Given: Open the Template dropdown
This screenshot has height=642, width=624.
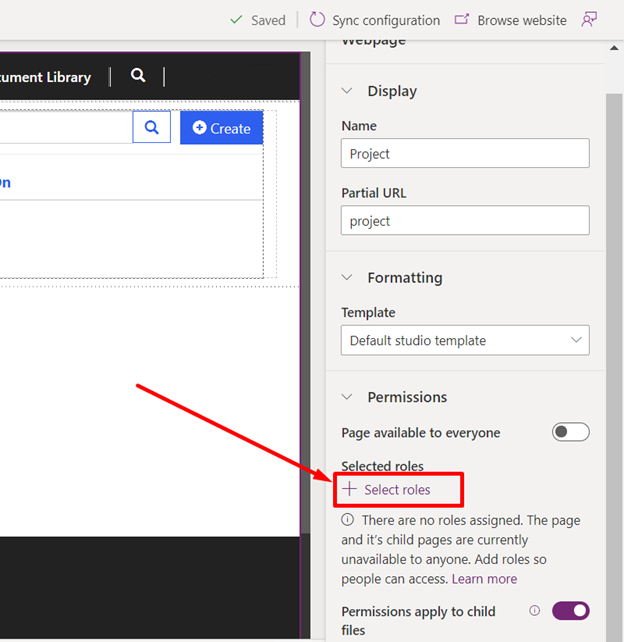Looking at the screenshot, I should (x=465, y=340).
